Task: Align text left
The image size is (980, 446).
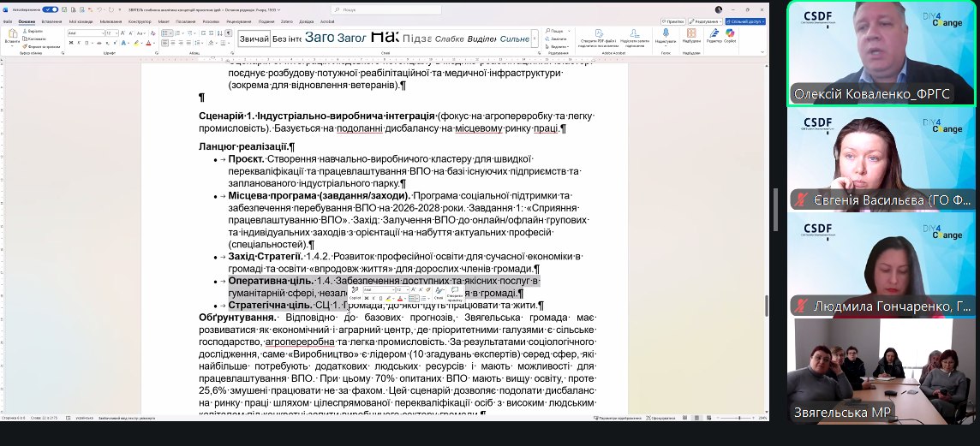Action: coord(165,43)
